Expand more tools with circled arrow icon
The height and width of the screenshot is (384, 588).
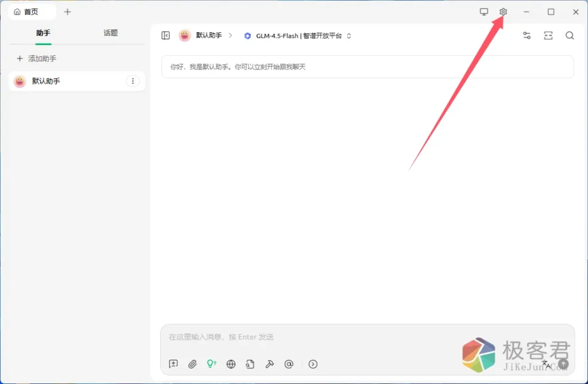pyautogui.click(x=313, y=364)
